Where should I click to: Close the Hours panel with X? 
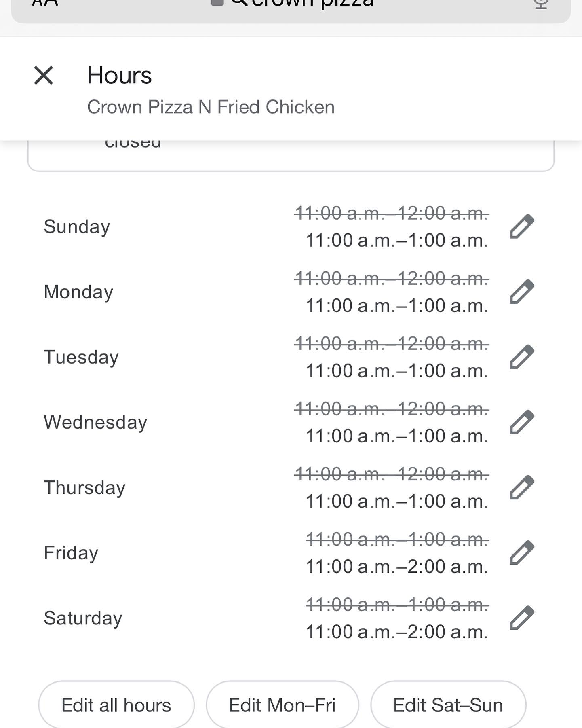point(44,76)
